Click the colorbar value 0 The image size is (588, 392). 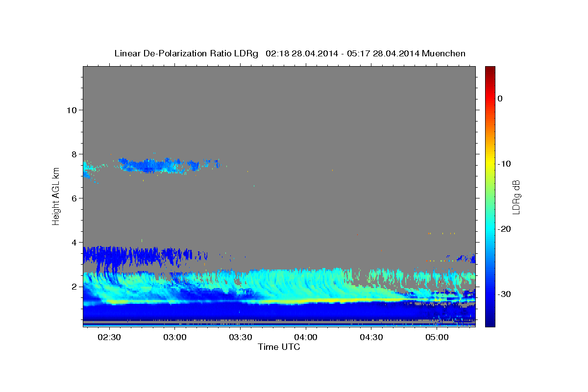click(500, 98)
